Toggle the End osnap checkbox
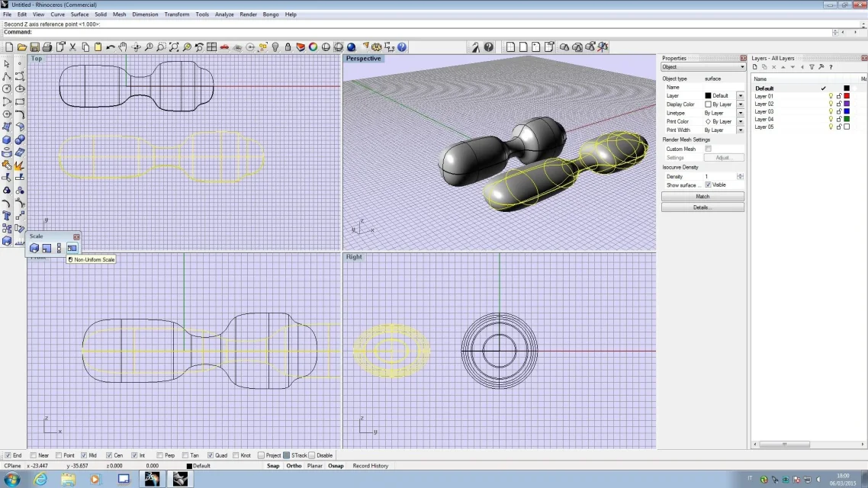The image size is (868, 488). coord(8,455)
